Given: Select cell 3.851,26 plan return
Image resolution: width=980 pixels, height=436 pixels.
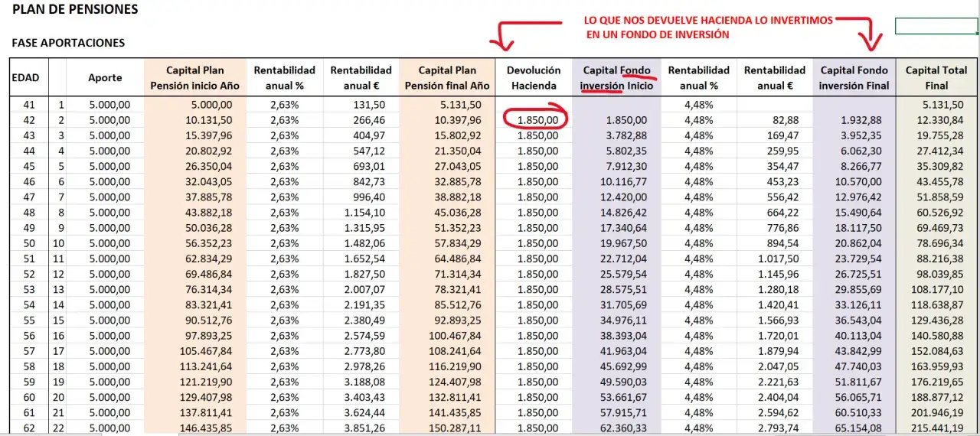Looking at the screenshot, I should [x=370, y=428].
